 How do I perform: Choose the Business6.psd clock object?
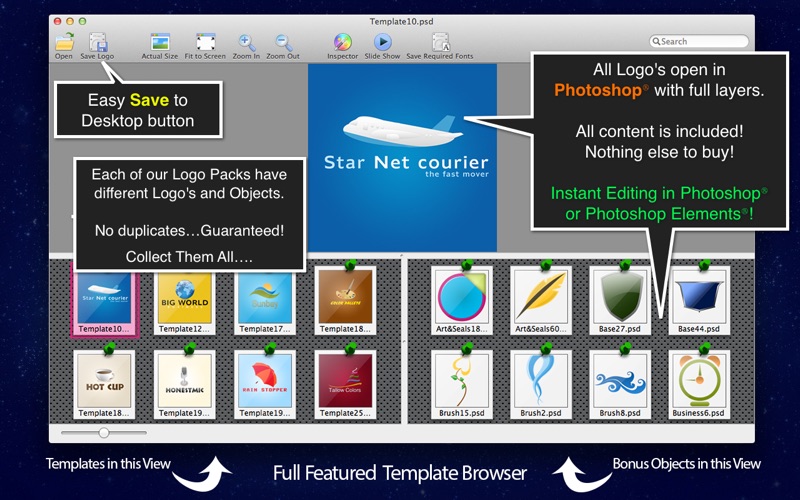(x=699, y=384)
